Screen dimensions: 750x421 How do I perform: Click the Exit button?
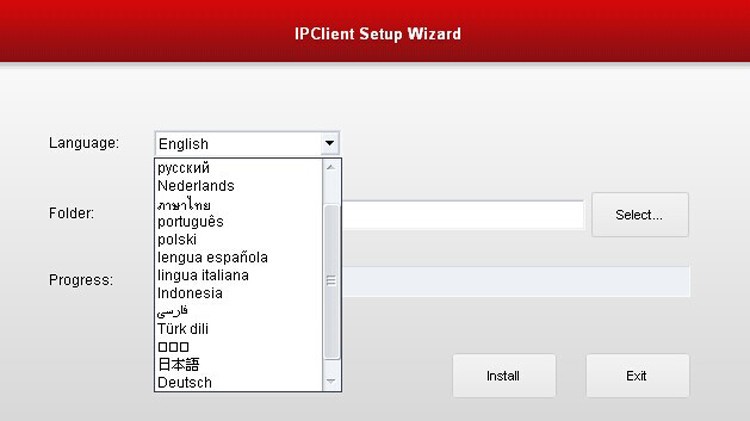637,376
